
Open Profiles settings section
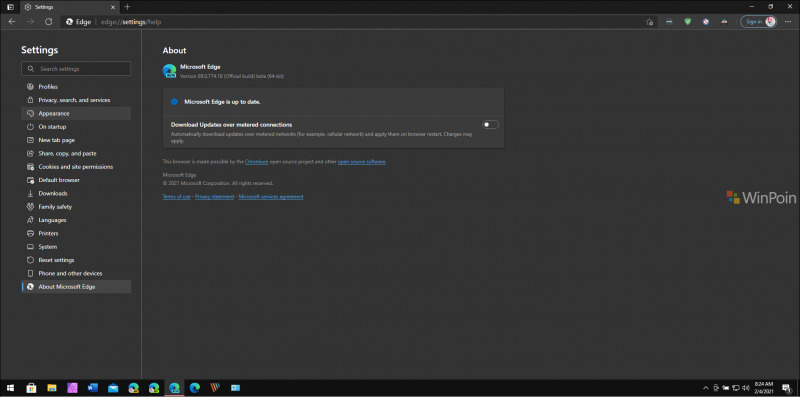[x=76, y=87]
